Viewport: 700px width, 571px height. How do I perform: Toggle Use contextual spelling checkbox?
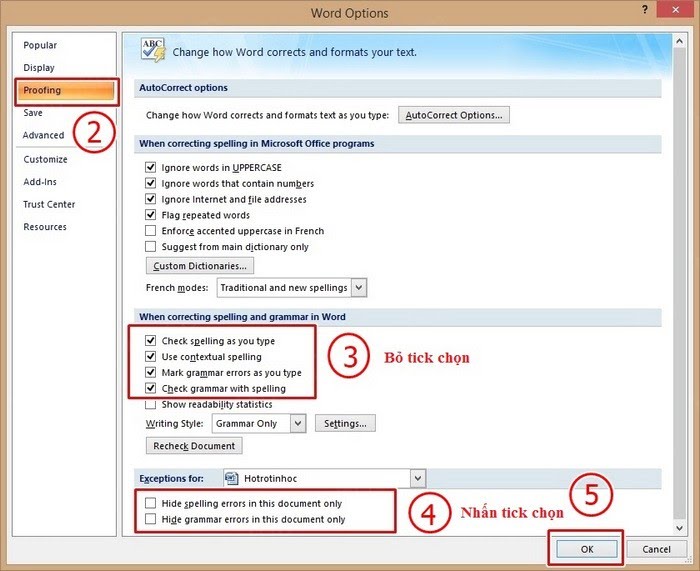click(151, 357)
